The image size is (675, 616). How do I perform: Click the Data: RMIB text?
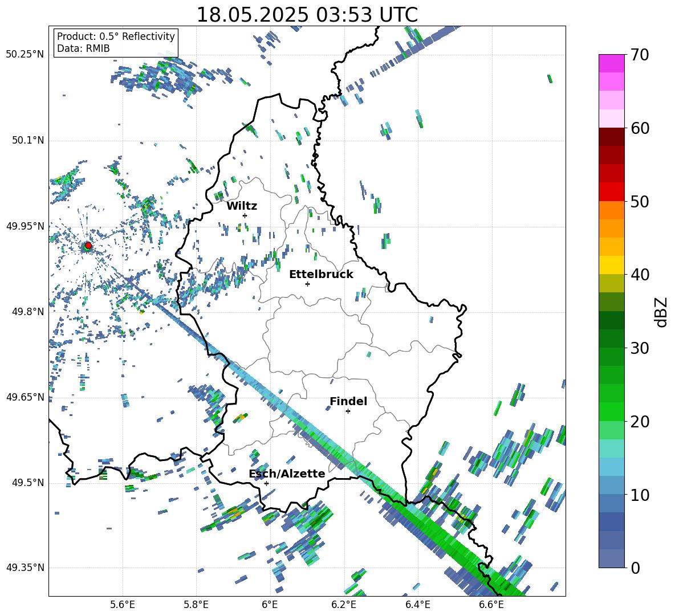point(83,48)
